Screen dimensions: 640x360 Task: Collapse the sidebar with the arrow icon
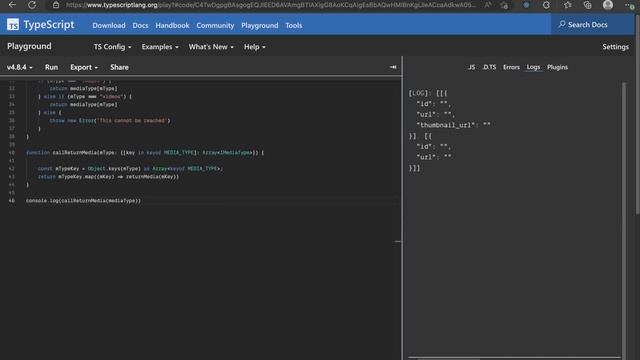[x=393, y=67]
